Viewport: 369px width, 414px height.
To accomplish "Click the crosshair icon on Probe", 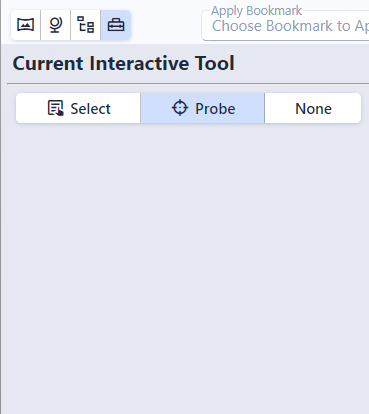I will pos(180,108).
